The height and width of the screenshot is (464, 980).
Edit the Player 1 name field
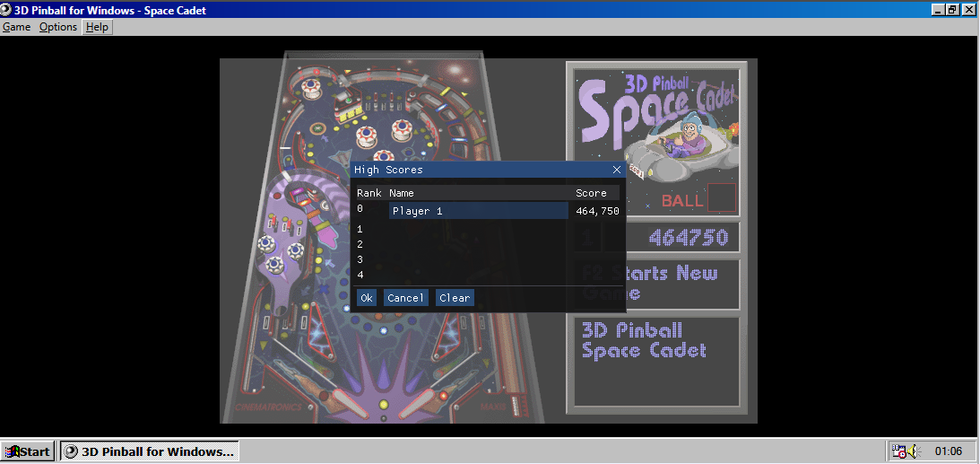(478, 211)
